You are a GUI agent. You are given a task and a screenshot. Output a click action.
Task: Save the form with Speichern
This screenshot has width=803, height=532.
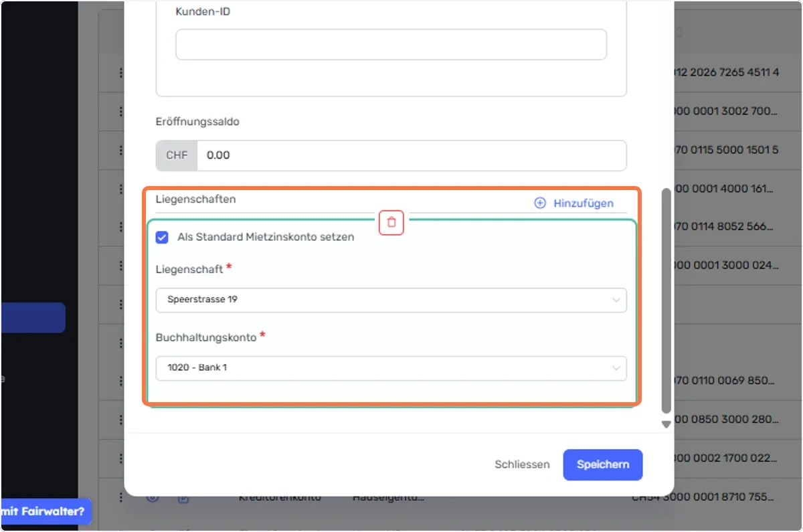pos(603,464)
